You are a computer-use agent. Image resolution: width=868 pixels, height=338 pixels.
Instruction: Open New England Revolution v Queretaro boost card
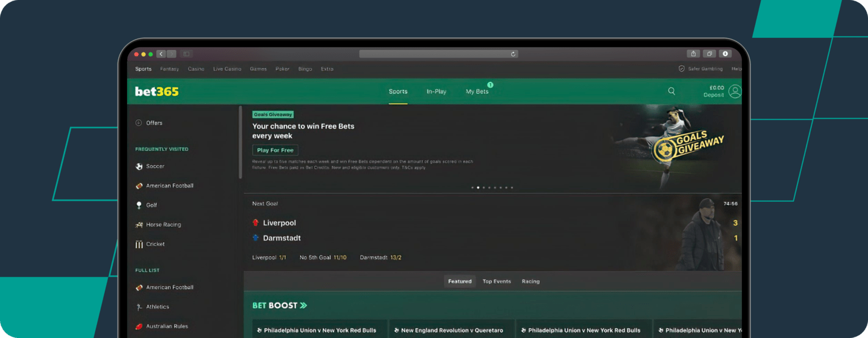(x=452, y=329)
